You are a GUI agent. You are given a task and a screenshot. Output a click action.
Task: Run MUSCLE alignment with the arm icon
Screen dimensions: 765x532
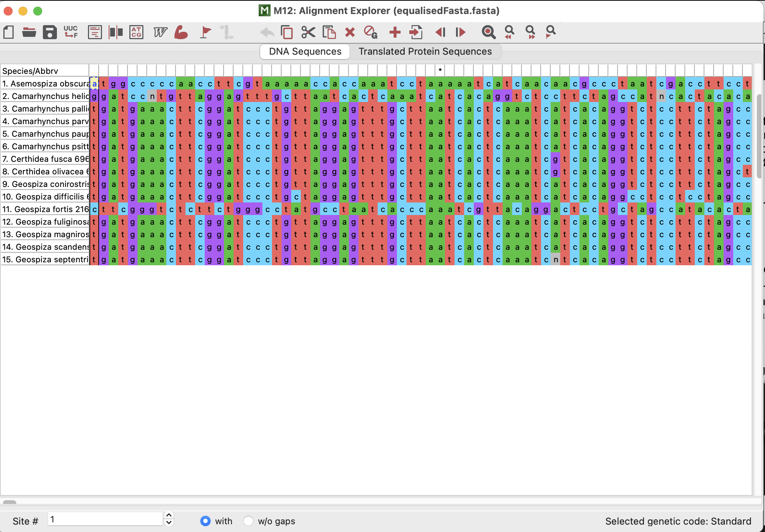[x=181, y=32]
